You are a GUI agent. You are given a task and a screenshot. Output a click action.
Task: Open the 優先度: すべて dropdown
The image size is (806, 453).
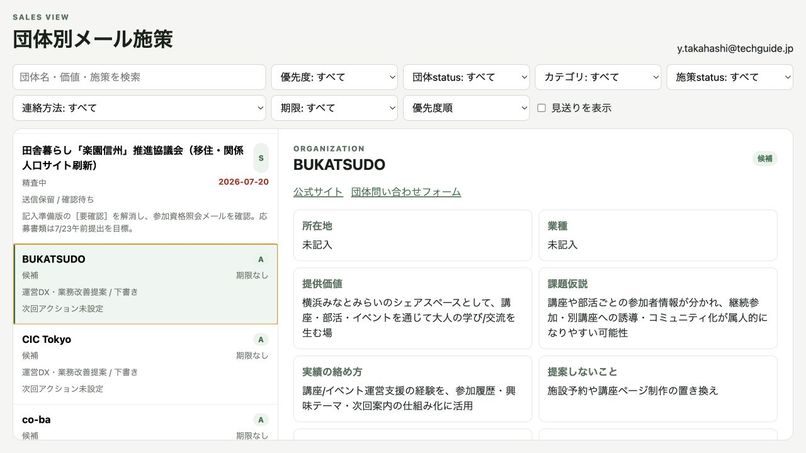coord(334,77)
